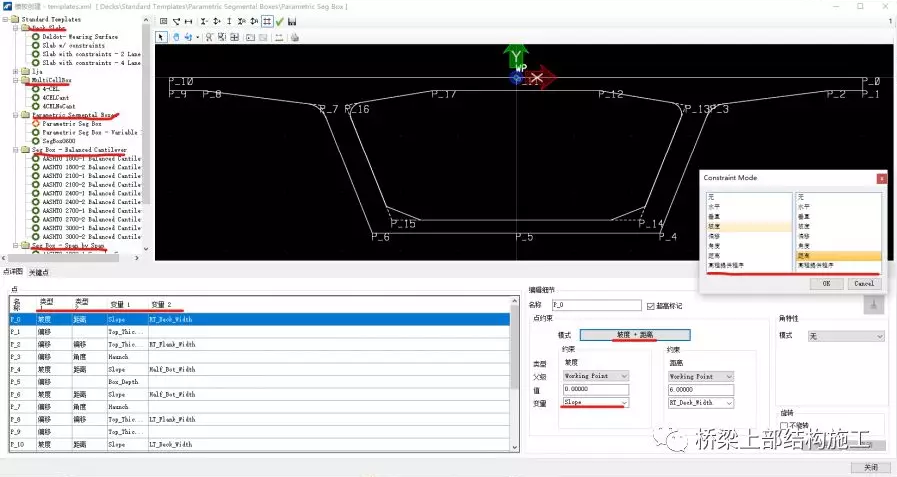Toggle the grid icon highlighted in top toolbar
The image size is (897, 477).
click(x=267, y=22)
